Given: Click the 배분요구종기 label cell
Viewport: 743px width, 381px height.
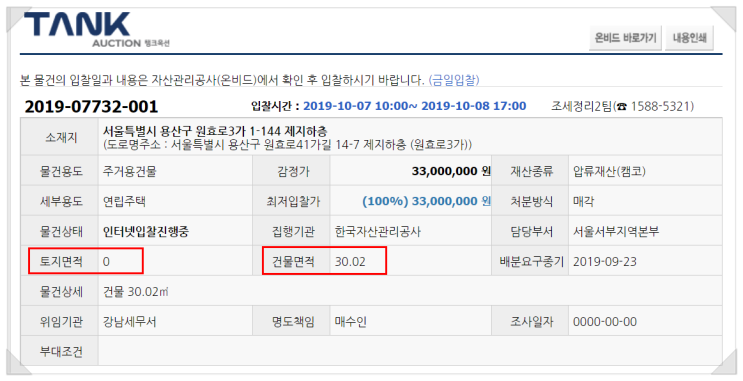Looking at the screenshot, I should point(530,261).
